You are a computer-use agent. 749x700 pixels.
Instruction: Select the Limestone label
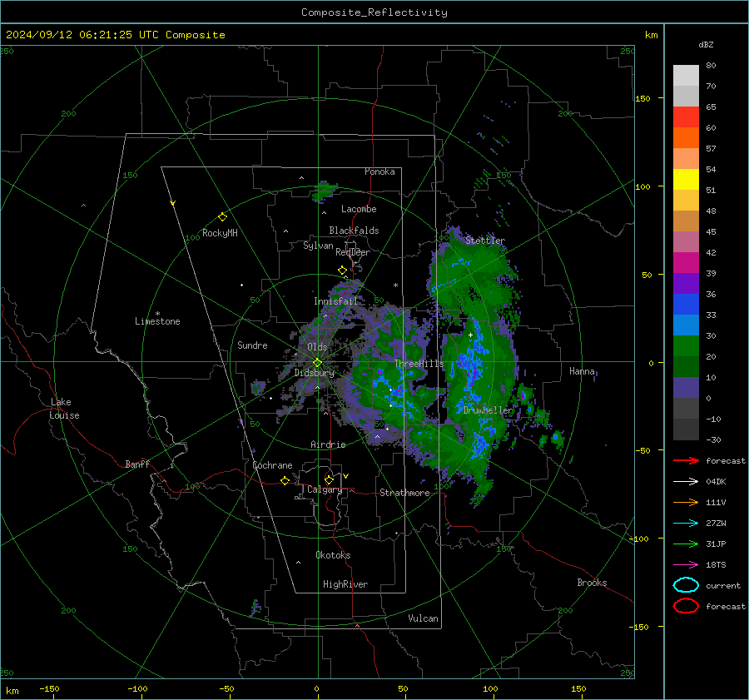(x=157, y=321)
